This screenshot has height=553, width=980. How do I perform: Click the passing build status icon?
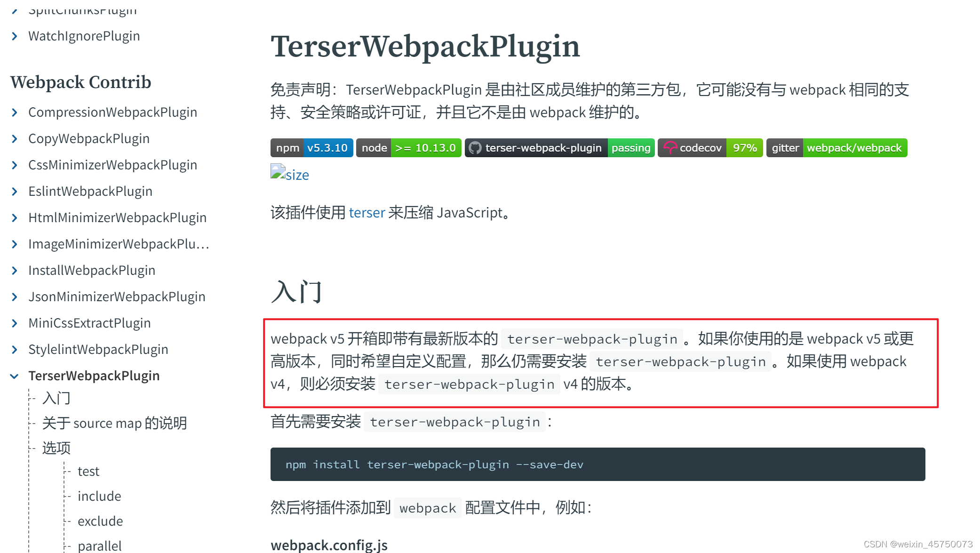click(631, 147)
